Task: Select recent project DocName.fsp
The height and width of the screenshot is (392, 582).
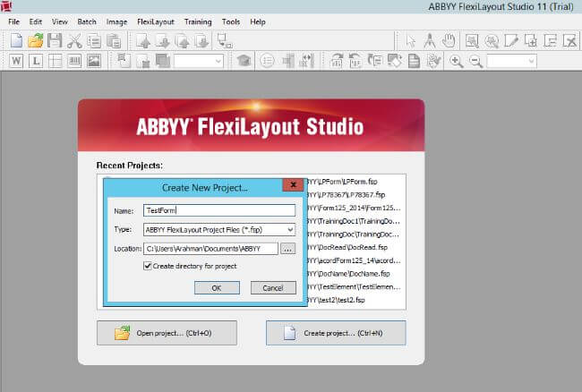Action: [x=348, y=274]
